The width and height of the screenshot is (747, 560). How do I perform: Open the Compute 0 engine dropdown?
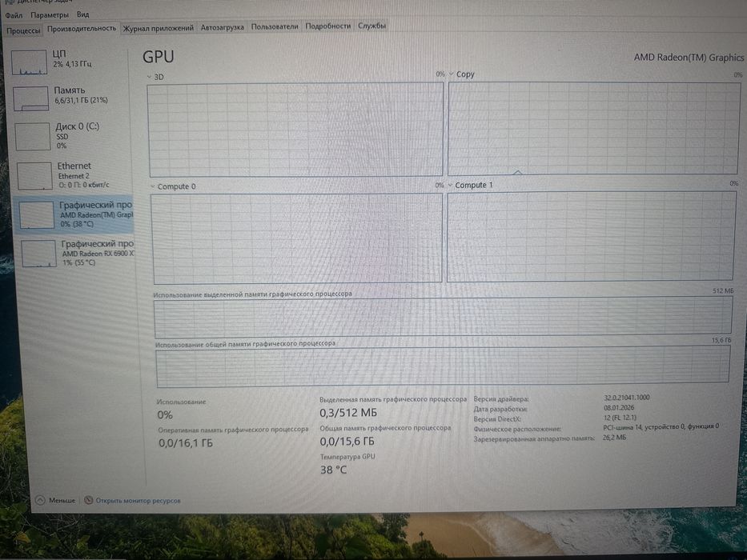pos(153,186)
